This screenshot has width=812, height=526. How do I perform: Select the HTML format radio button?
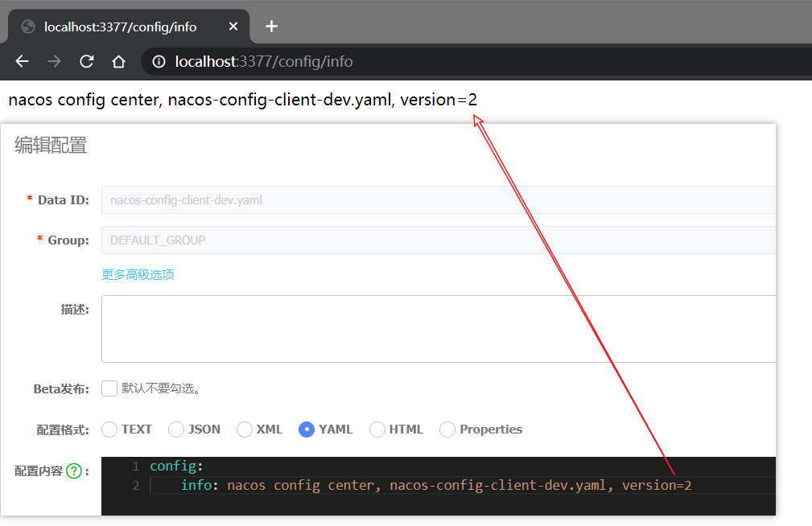click(x=377, y=429)
